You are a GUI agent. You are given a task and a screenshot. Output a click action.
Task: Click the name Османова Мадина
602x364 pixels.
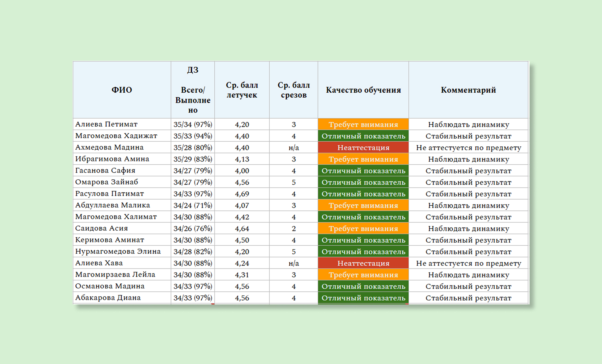pos(110,286)
